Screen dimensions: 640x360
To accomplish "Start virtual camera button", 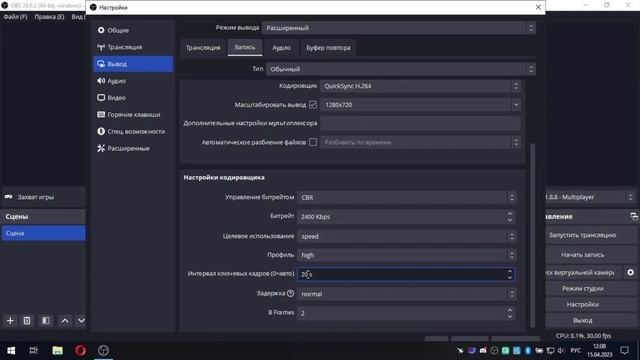I will 583,272.
